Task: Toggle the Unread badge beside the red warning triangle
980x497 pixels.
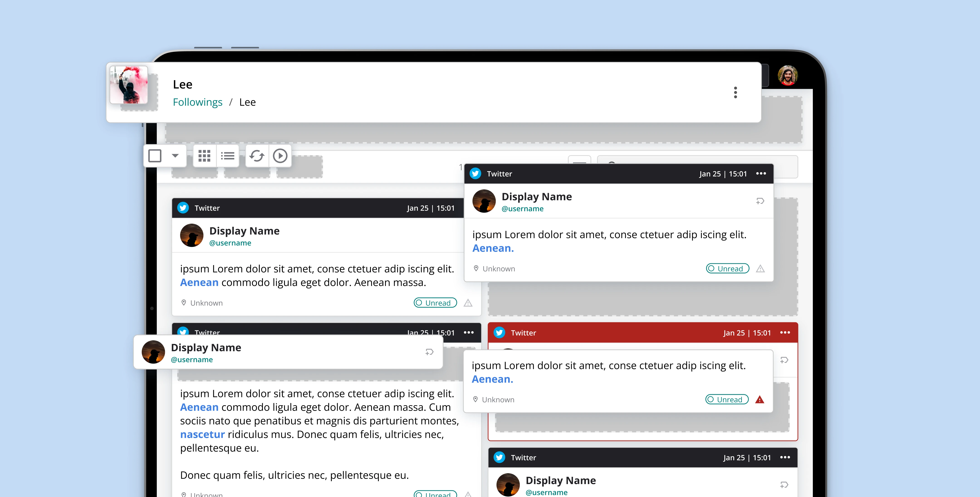Action: [x=727, y=399]
